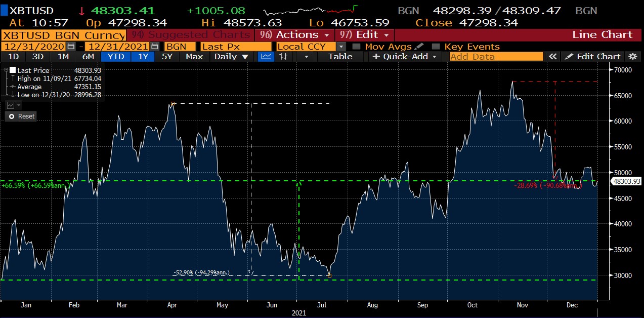The height and width of the screenshot is (318, 644).
Task: Click the XBTUSD BGN Curncy security field
Action: click(63, 35)
